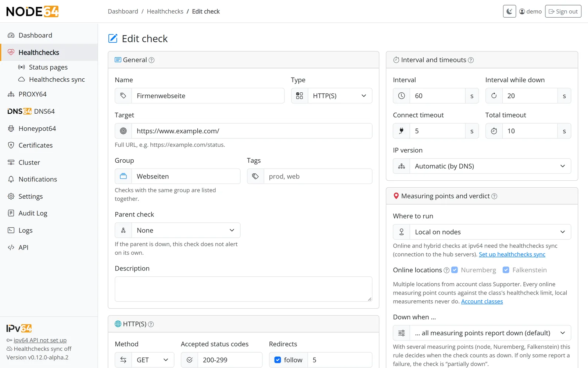This screenshot has width=588, height=368.
Task: Click the Accepted status codes field
Action: click(230, 360)
